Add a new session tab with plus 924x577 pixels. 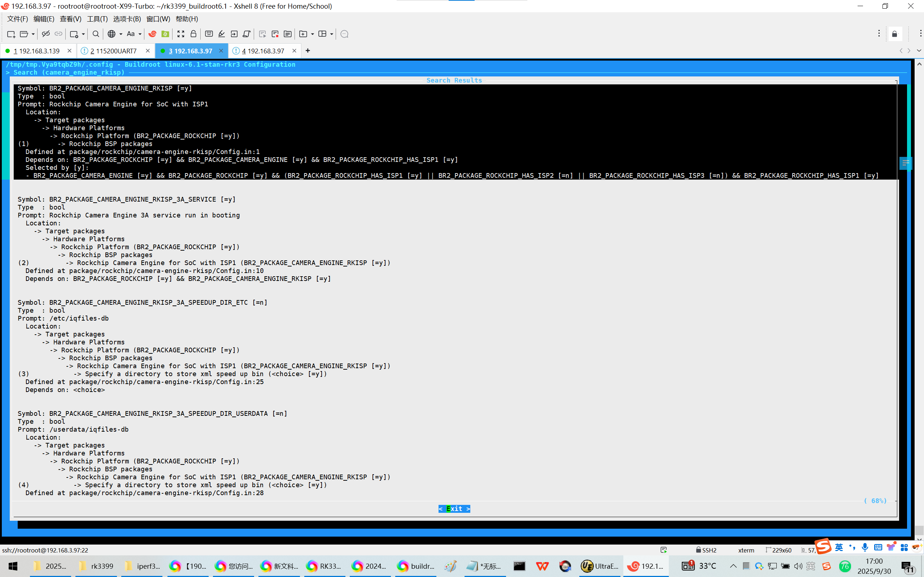pos(308,51)
